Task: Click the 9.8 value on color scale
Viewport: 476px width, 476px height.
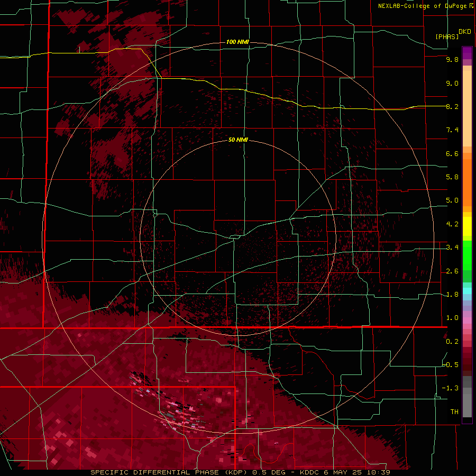Action: [452, 59]
